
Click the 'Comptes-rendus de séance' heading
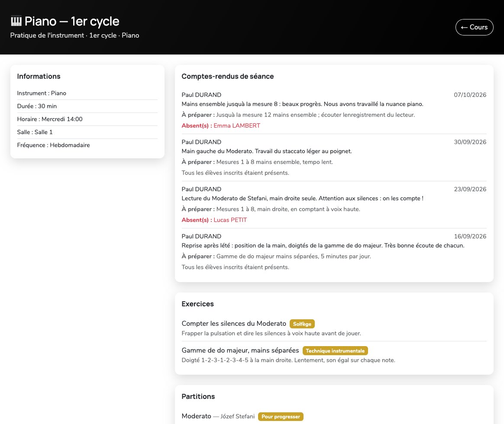228,77
